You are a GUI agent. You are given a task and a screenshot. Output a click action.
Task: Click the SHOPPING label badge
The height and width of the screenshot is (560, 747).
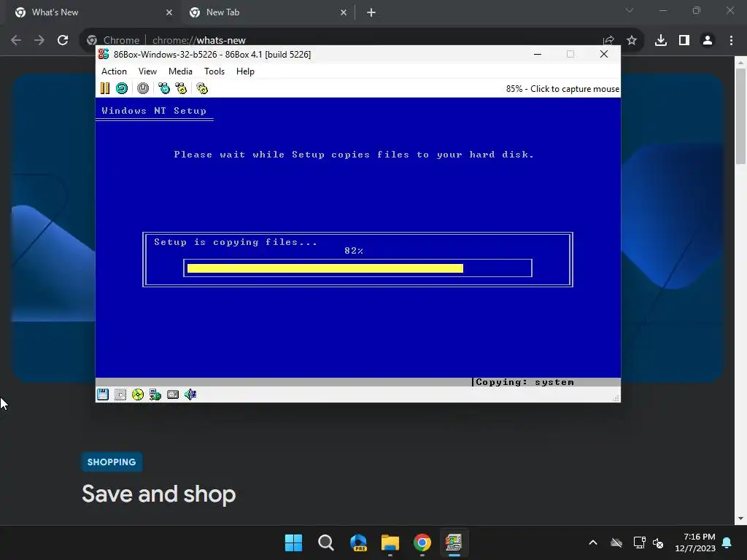(112, 462)
